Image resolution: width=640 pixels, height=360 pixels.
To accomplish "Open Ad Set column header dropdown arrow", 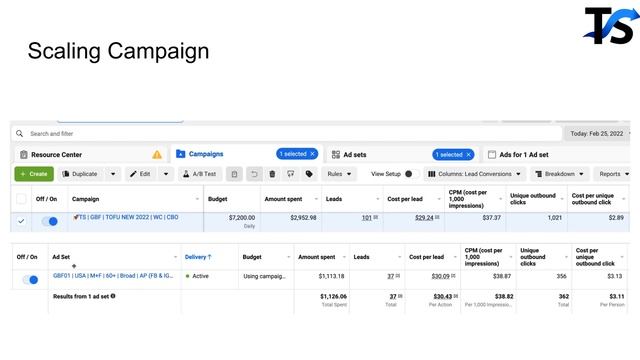I will click(x=176, y=257).
